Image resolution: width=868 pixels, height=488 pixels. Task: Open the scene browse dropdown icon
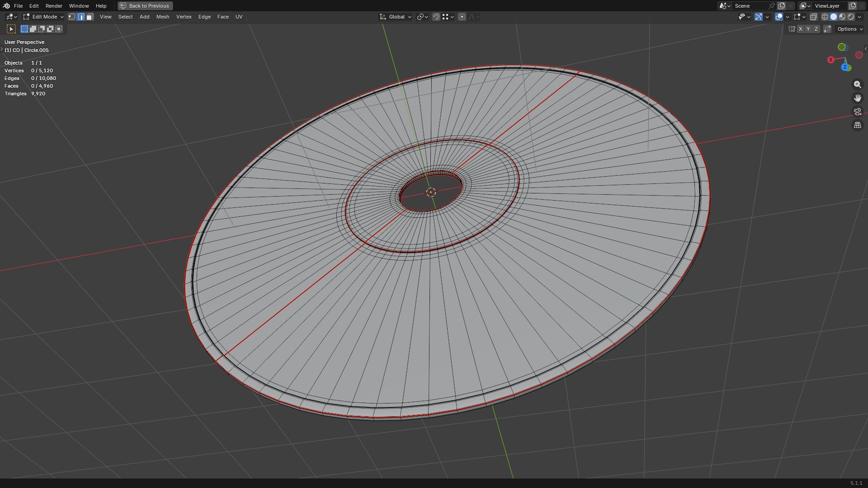click(725, 6)
